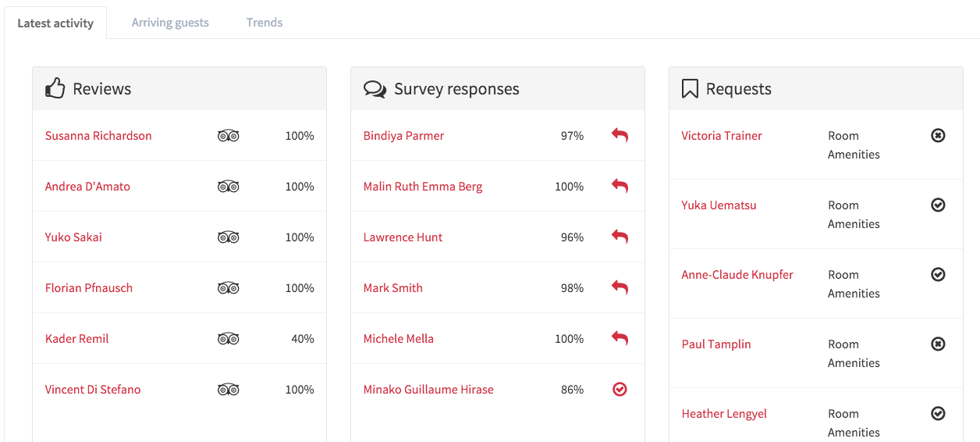Open Andrea D'Amato's review

(x=87, y=187)
